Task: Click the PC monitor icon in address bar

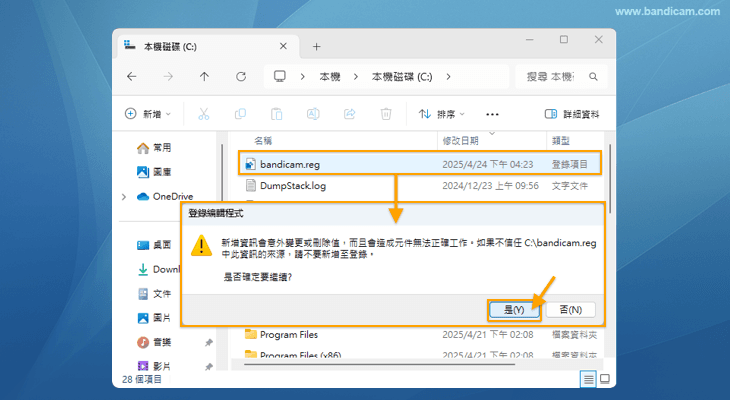Action: pos(280,76)
